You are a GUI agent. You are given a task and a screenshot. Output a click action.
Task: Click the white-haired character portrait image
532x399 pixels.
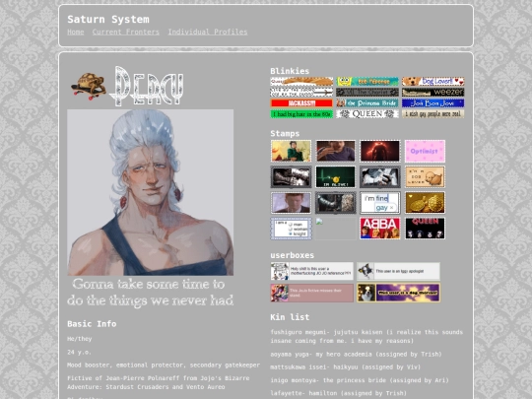pos(151,192)
